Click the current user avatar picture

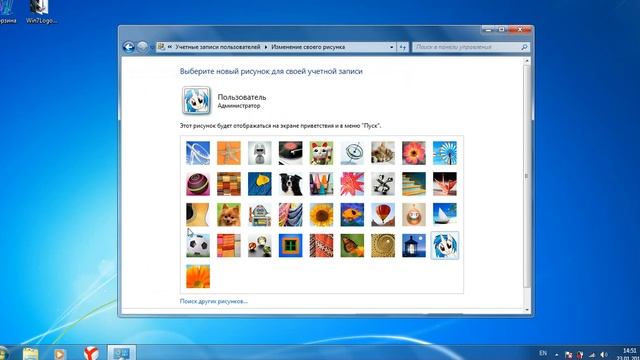coord(196,100)
